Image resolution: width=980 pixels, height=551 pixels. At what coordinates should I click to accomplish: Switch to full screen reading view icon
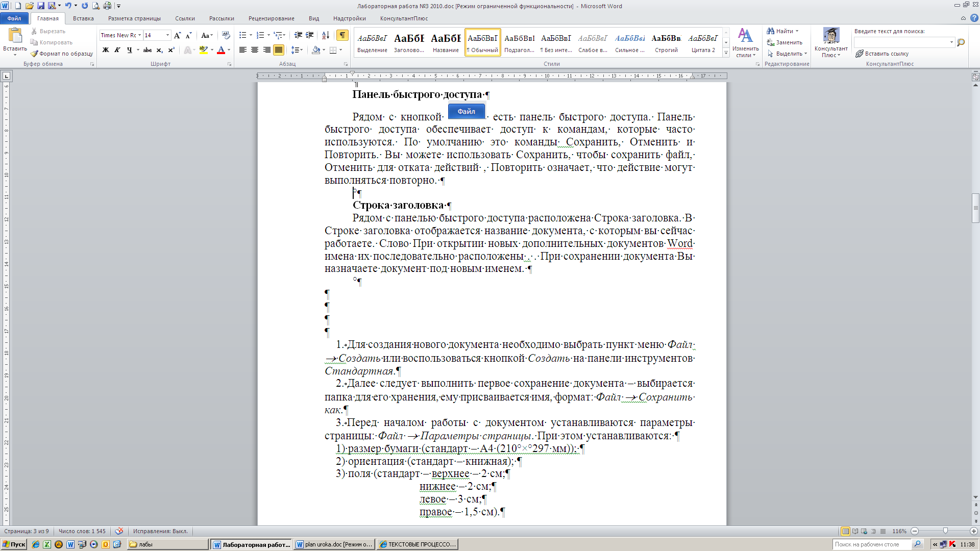pyautogui.click(x=855, y=531)
